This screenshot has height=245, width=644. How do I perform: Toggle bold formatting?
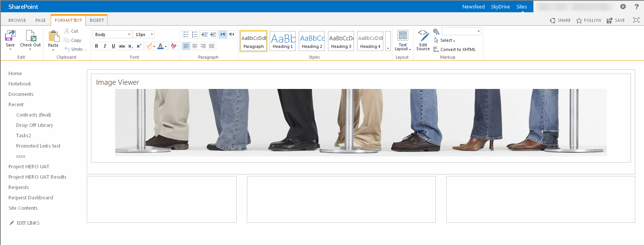(96, 46)
